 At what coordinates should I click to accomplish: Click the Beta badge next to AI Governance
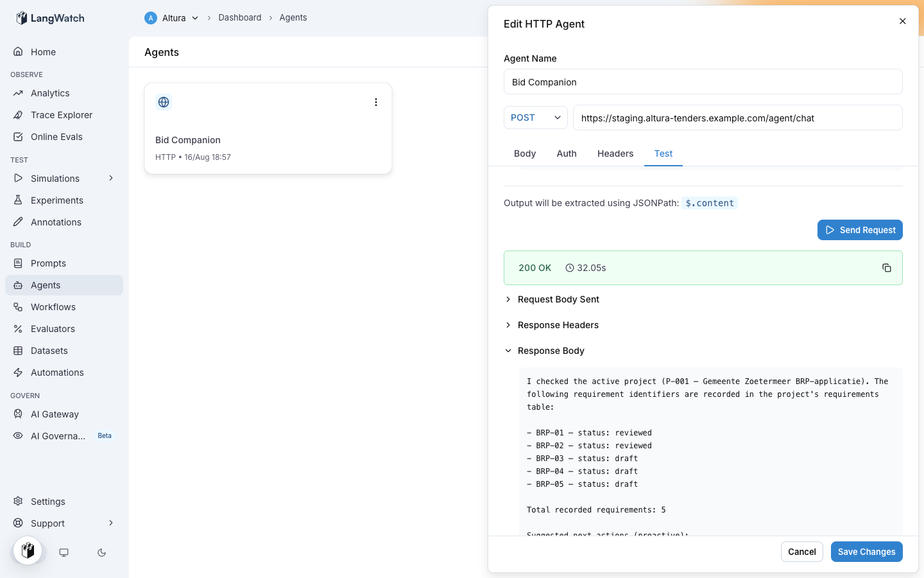(x=105, y=435)
